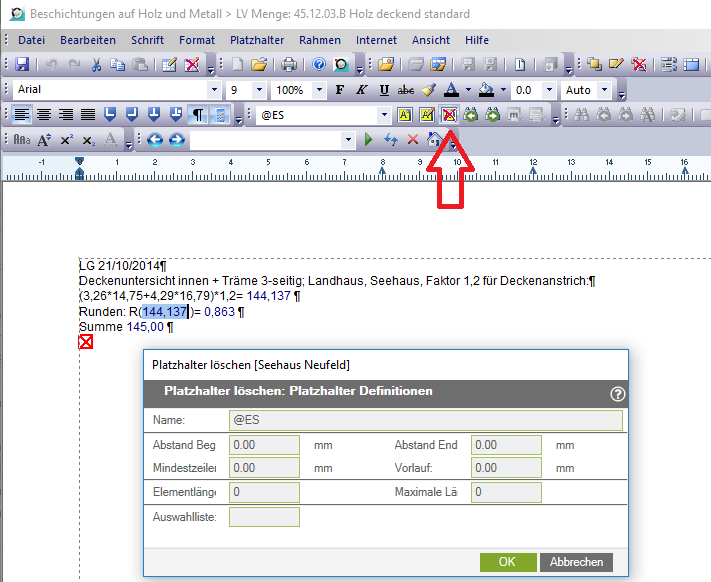Click the font color A swatch
Image resolution: width=711 pixels, height=582 pixels.
point(451,90)
